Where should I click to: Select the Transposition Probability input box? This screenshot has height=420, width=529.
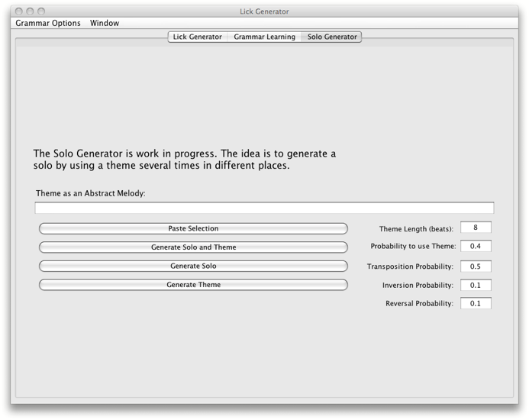[x=476, y=267]
